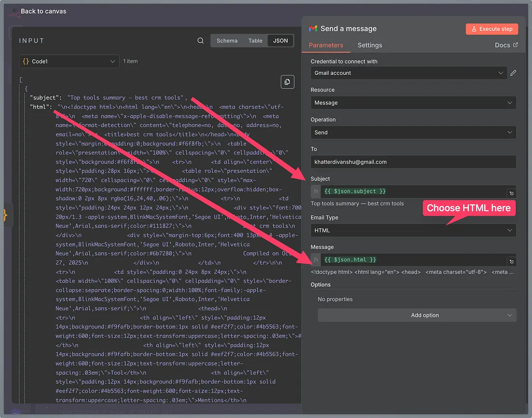Click the search icon in the Input panel

pos(201,41)
